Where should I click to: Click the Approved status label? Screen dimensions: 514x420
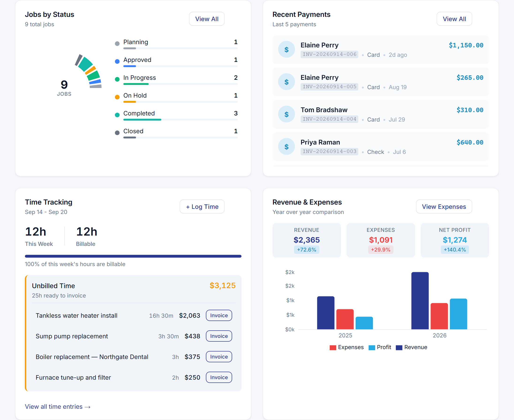[137, 60]
